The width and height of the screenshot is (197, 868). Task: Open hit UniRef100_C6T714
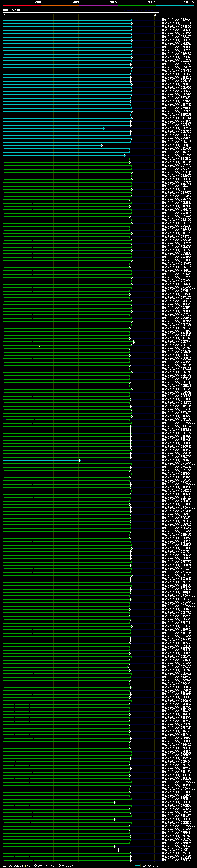[177, 23]
